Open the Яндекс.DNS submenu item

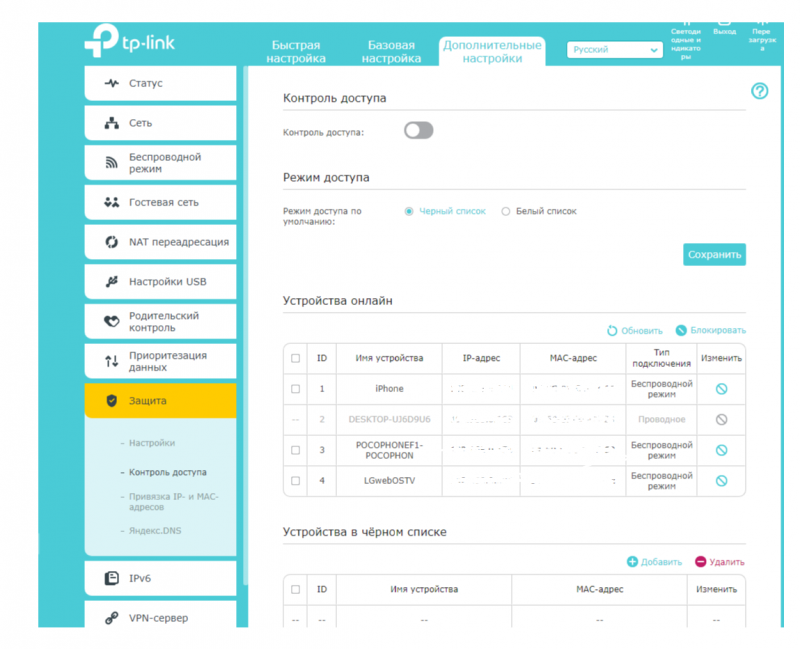tap(158, 531)
